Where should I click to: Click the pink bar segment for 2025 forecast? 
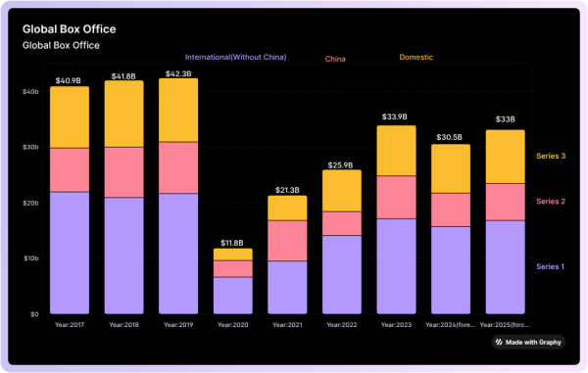click(505, 203)
